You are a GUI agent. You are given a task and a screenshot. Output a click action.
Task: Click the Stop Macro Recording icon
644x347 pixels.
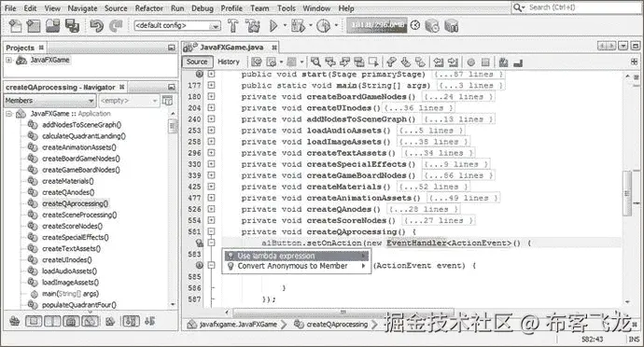click(x=485, y=62)
